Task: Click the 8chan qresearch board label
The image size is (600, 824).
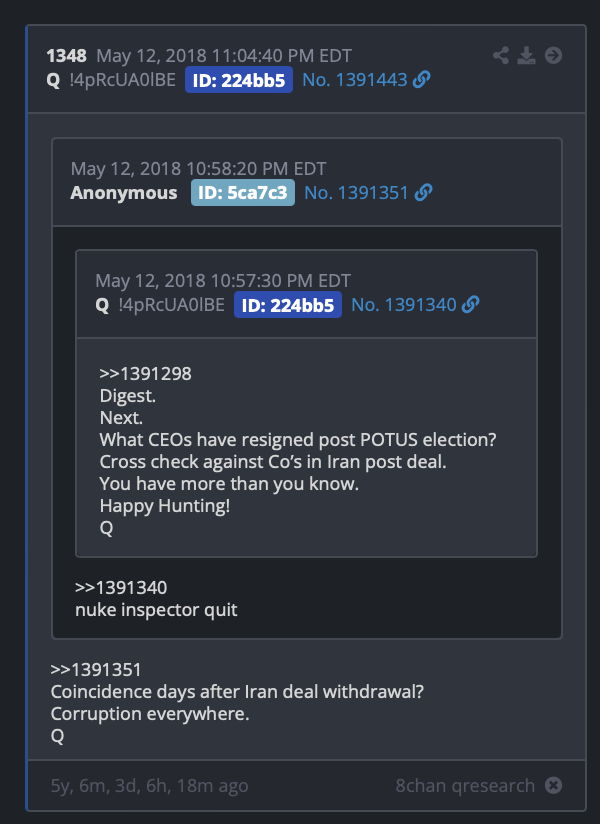Action: coord(465,786)
